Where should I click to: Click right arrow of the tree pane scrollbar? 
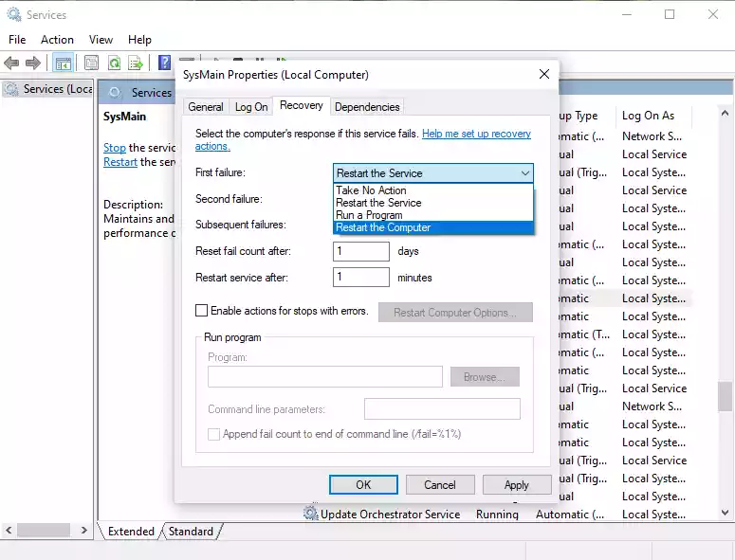83,530
